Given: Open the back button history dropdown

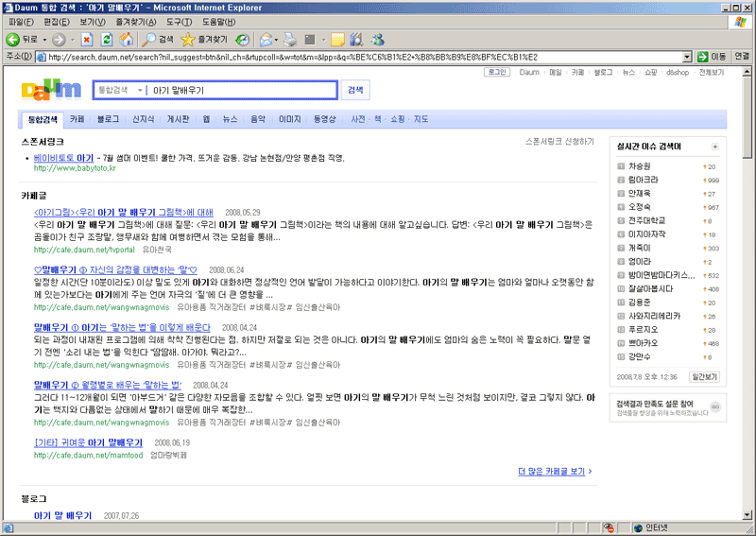Looking at the screenshot, I should click(x=44, y=40).
